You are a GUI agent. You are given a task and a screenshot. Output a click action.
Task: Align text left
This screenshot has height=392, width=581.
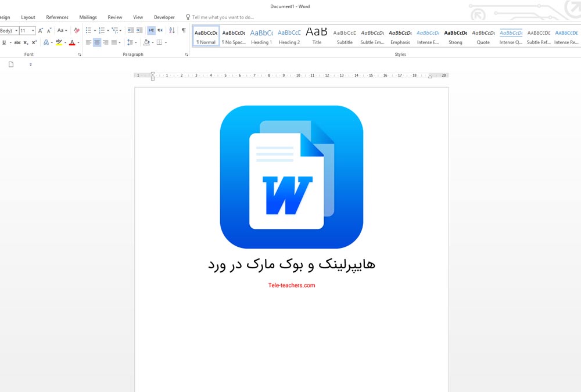point(88,42)
